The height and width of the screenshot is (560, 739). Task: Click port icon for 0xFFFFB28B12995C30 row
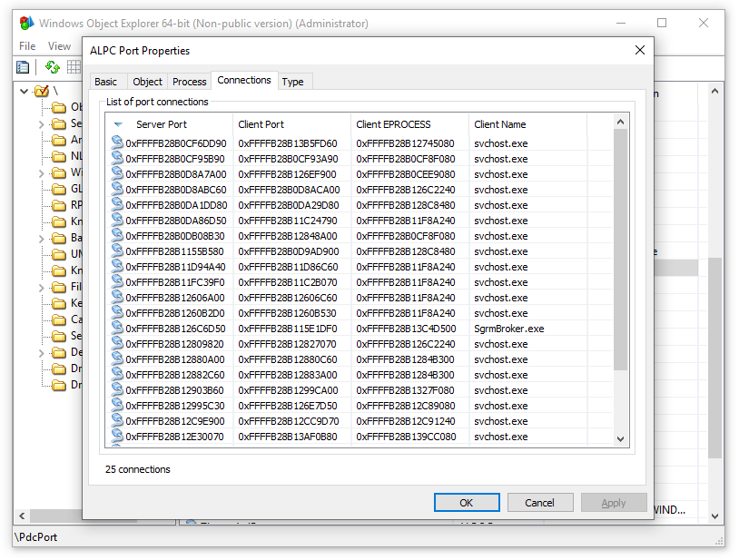[x=117, y=405]
